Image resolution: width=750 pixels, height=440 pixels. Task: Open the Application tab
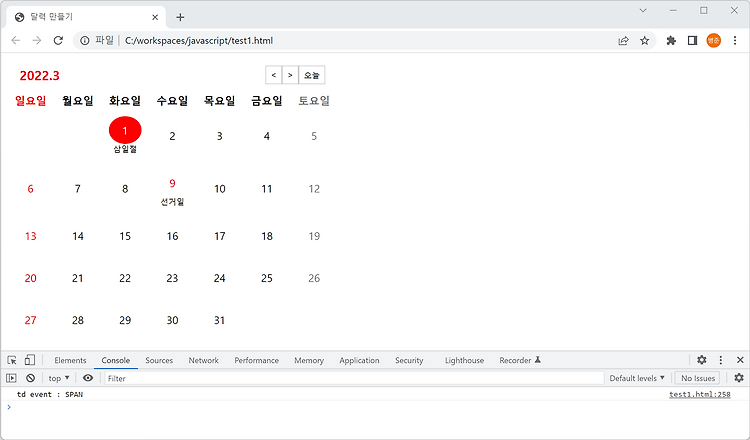(x=359, y=361)
